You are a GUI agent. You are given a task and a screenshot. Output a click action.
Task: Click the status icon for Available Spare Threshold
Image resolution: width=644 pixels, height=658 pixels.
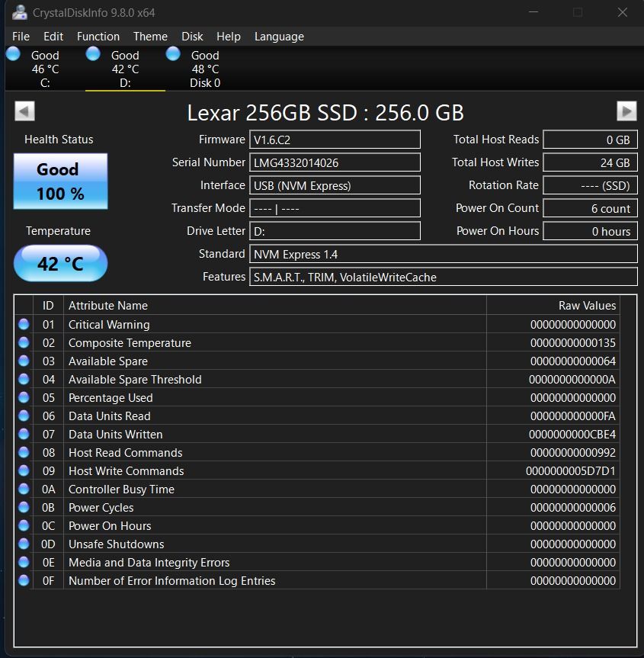[x=24, y=379]
